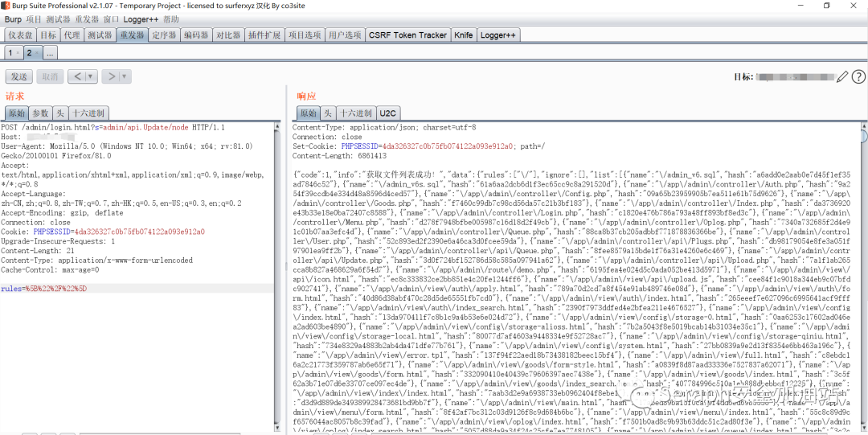Click the Content-Type: application/json response header

[385, 128]
